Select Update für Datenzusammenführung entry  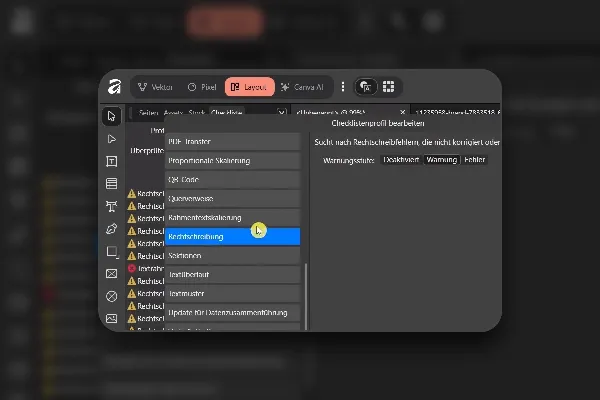(233, 313)
